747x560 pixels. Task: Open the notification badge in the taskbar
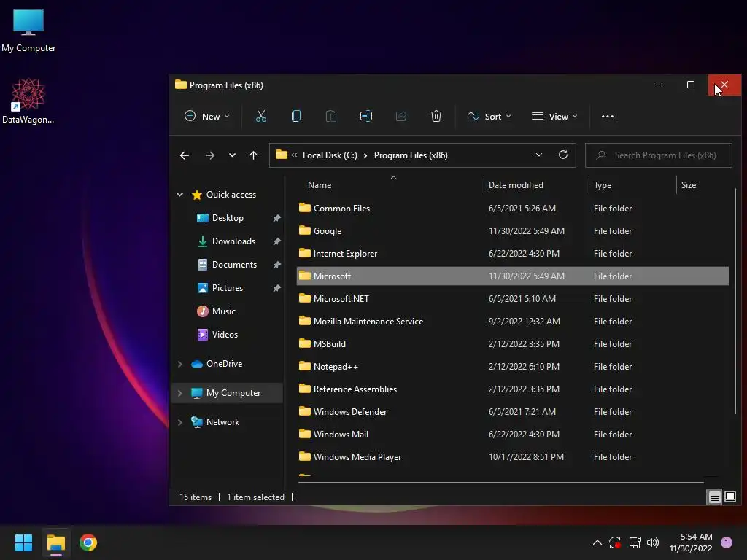click(726, 542)
